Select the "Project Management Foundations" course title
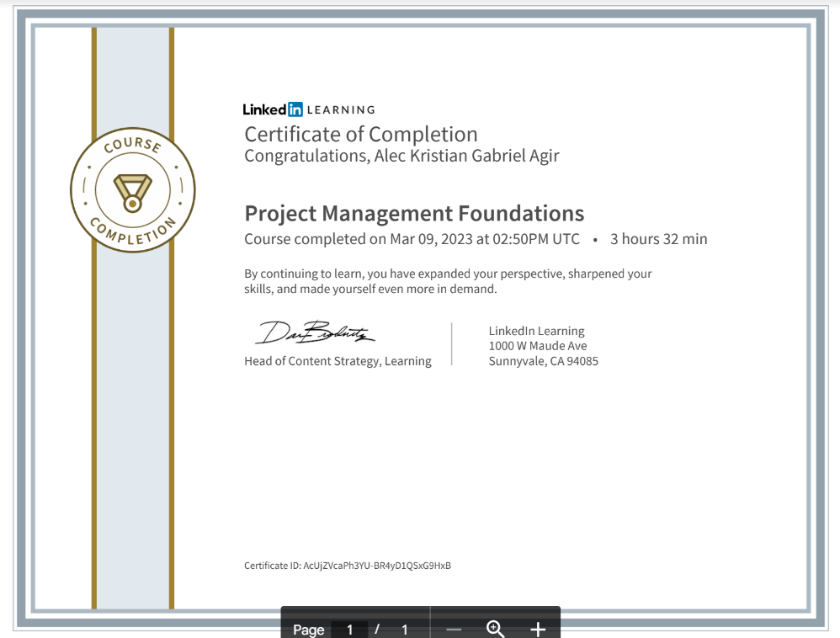This screenshot has height=638, width=840. coord(414,213)
